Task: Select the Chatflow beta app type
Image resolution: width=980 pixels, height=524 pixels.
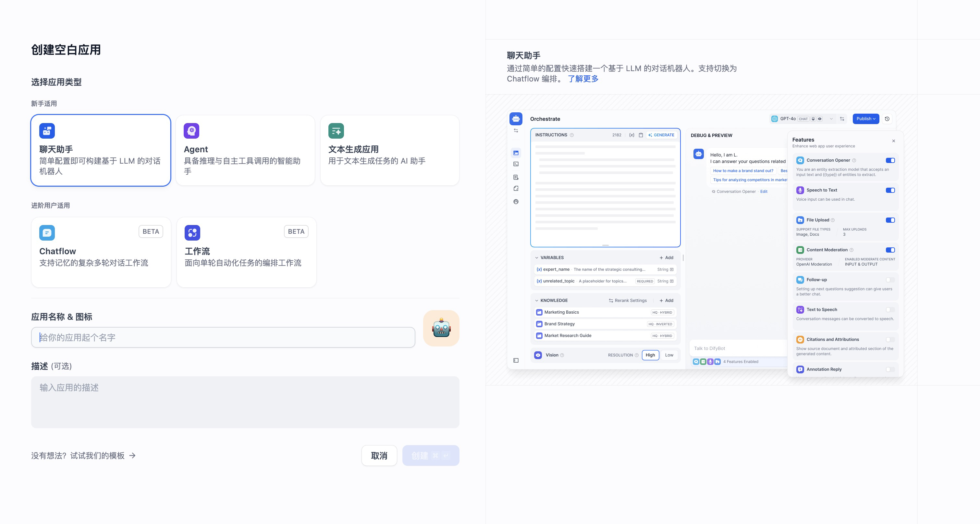Action: (x=101, y=252)
